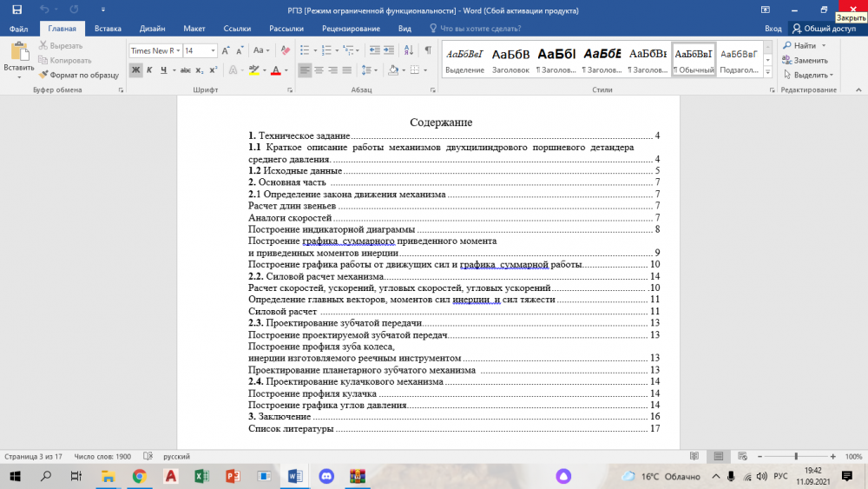
Task: Open the Вставка ribbon tab
Action: (x=108, y=28)
